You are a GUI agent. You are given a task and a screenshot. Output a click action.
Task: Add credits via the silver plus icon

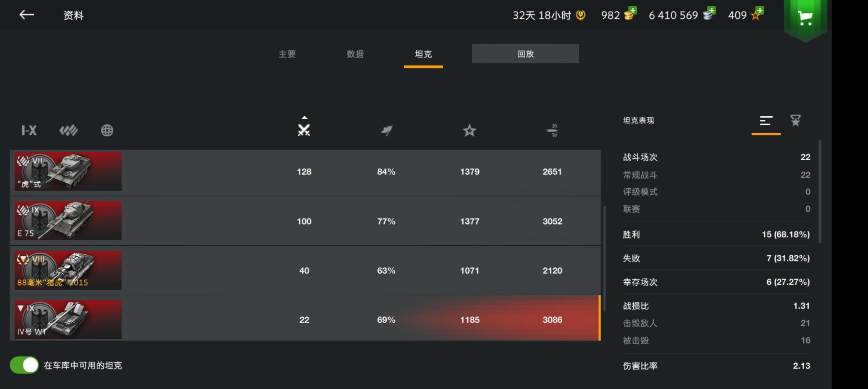click(709, 14)
